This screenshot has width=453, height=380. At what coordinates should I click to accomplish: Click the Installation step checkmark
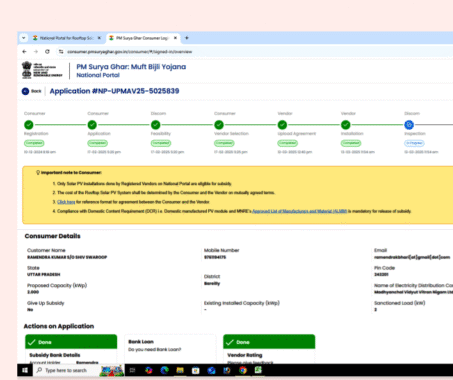pyautogui.click(x=346, y=125)
